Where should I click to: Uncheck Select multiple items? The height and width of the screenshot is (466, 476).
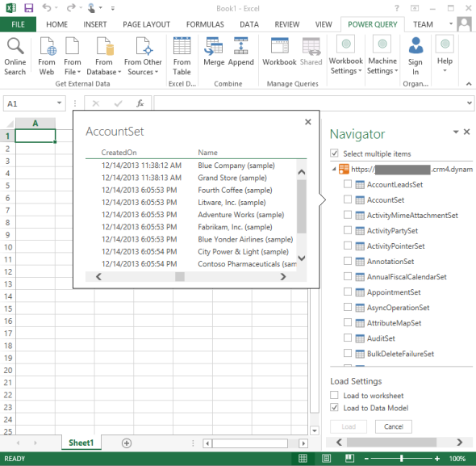(334, 153)
